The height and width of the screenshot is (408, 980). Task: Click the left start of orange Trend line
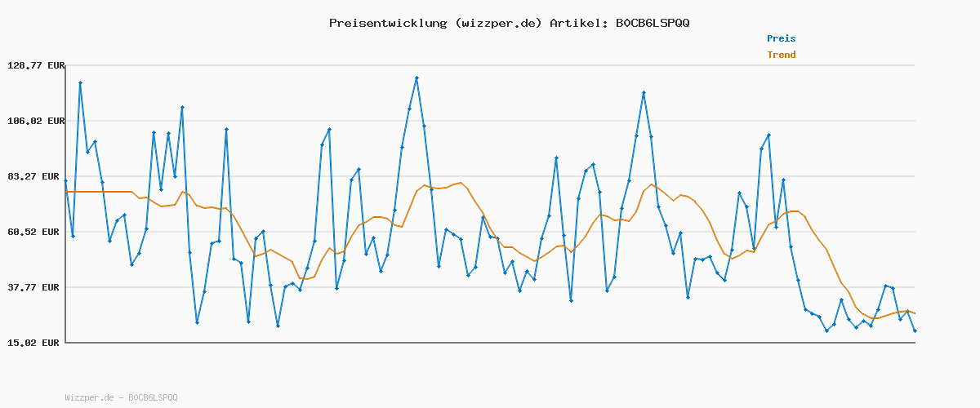pos(67,192)
